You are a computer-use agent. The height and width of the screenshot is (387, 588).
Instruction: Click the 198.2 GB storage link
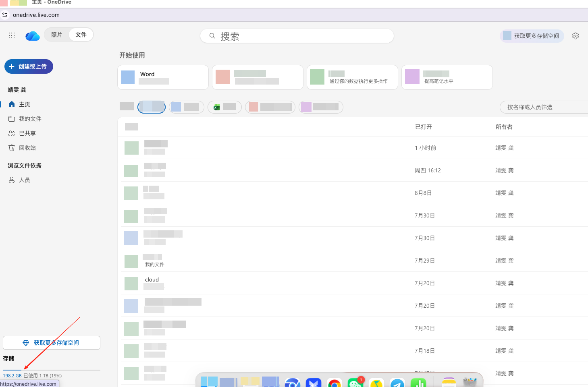tap(12, 376)
